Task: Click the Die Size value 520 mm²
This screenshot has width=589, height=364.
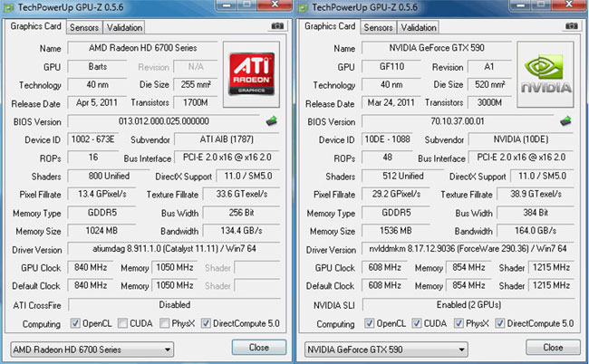Action: (490, 84)
